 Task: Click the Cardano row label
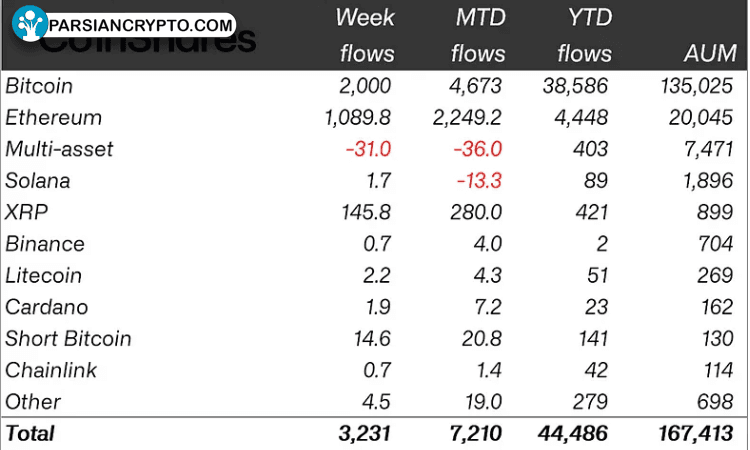tap(47, 307)
